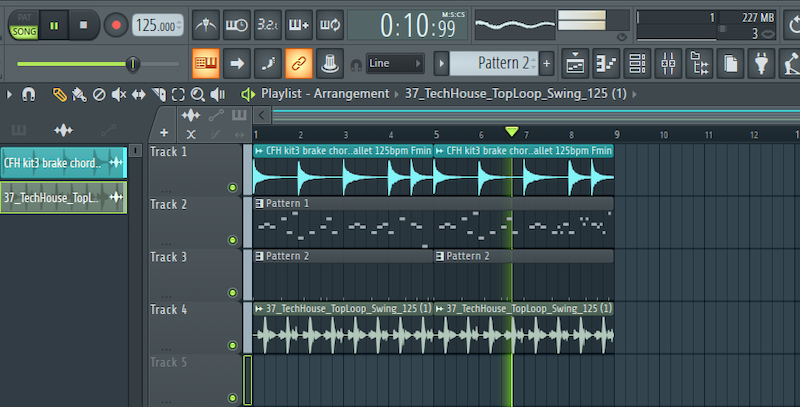Select the Draw pencil tool in playlist
Screen dimensions: 800x407
(x=60, y=94)
